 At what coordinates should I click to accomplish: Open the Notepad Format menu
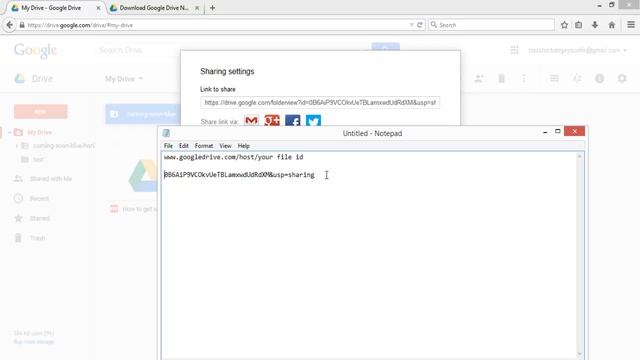click(204, 146)
